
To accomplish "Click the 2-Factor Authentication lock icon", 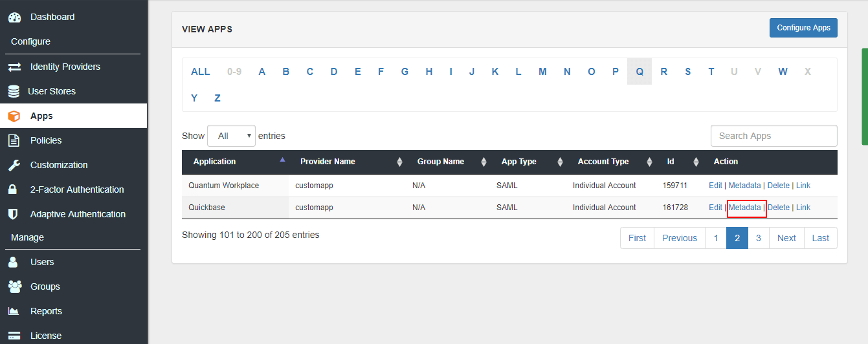I will (x=12, y=190).
